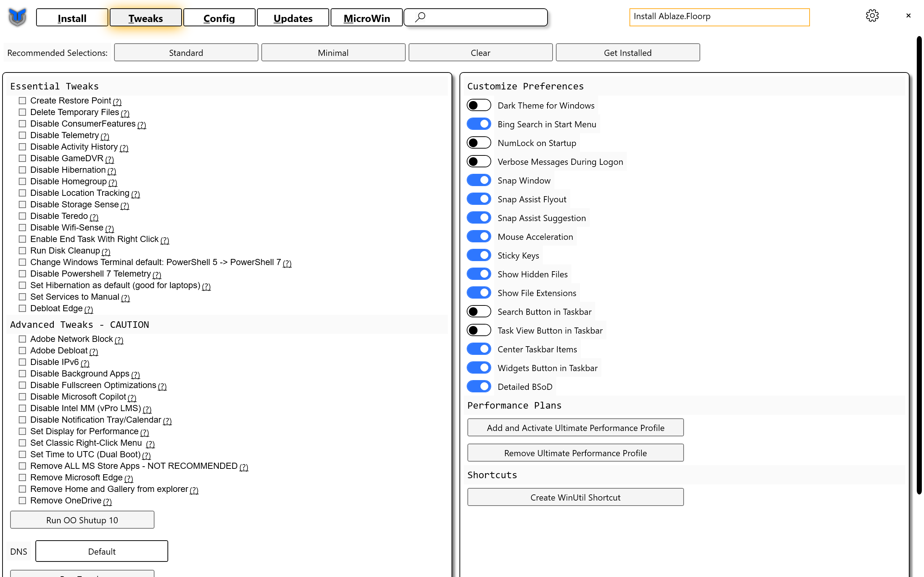Image resolution: width=924 pixels, height=577 pixels.
Task: Click the Install Ablaze.Floorp search input
Action: [x=719, y=15]
